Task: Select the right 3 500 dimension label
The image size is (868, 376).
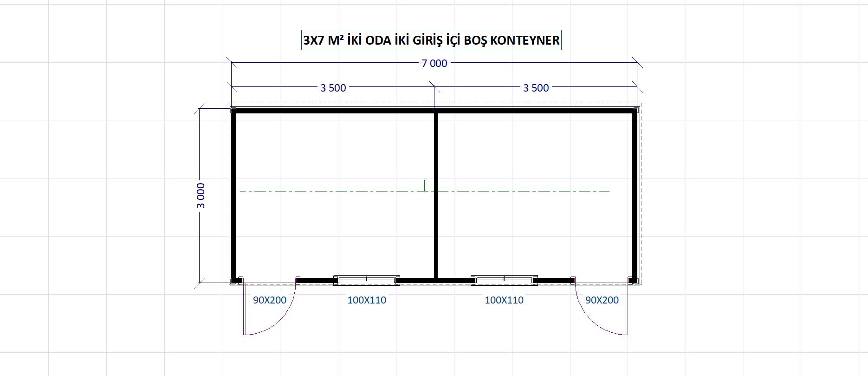Action: 536,88
